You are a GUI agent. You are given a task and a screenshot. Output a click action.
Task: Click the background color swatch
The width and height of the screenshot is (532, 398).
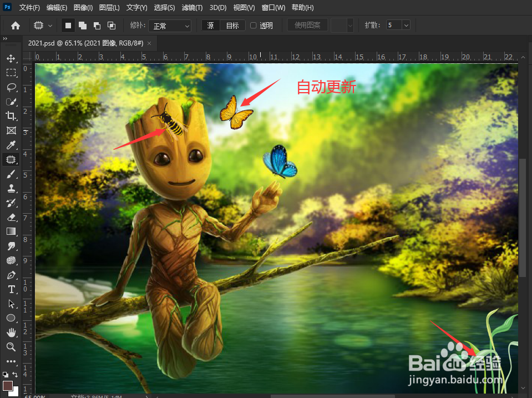click(15, 392)
